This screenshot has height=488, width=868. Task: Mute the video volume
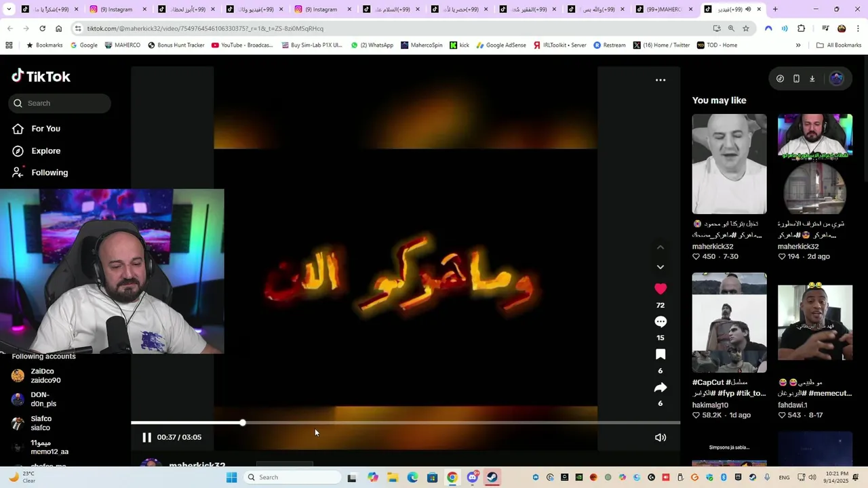tap(660, 437)
